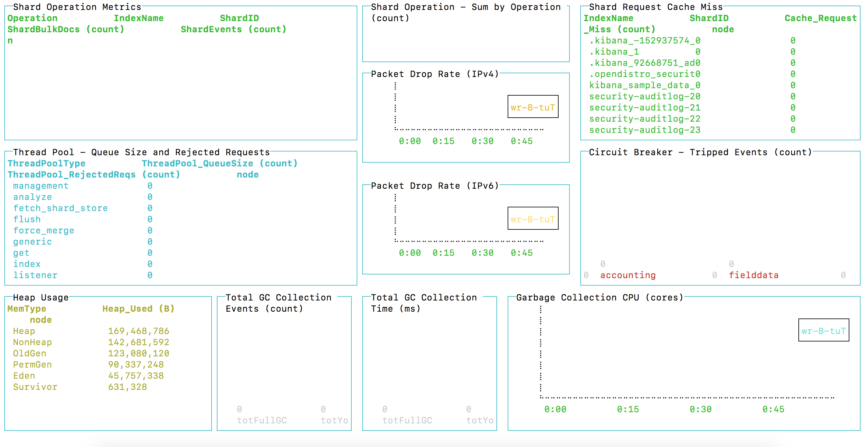Select the listener thread pool row
Image resolution: width=868 pixels, height=447 pixels.
pyautogui.click(x=35, y=275)
